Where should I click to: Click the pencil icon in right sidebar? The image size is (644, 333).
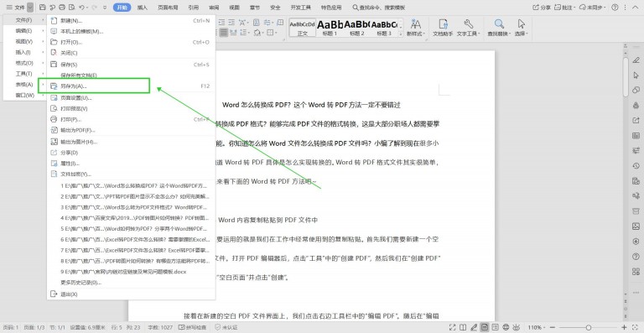(636, 60)
